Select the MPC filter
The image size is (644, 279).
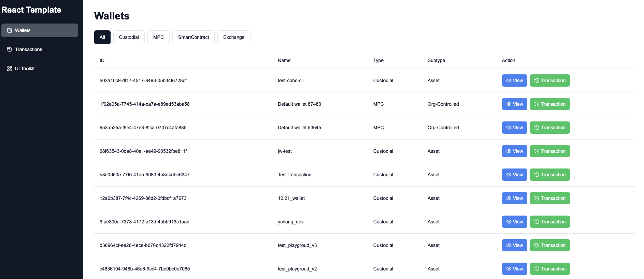click(x=158, y=37)
